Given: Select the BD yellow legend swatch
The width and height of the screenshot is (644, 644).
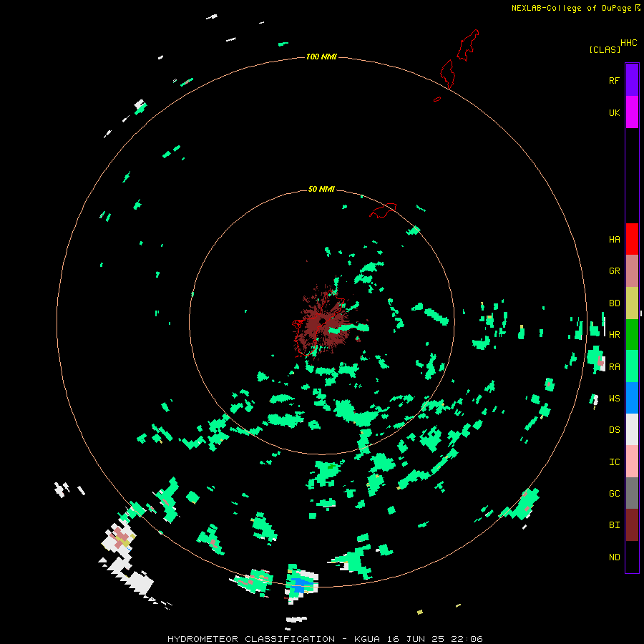Looking at the screenshot, I should coord(632,303).
